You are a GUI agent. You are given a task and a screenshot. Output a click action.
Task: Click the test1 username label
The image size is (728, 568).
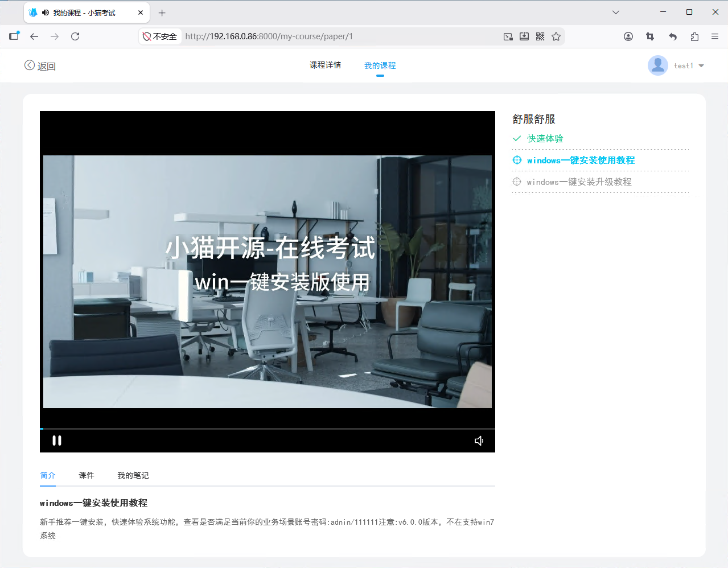click(684, 66)
